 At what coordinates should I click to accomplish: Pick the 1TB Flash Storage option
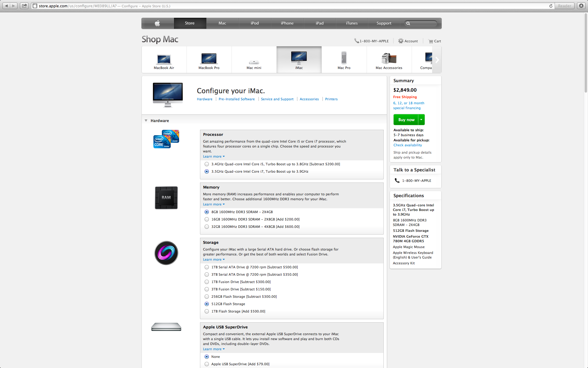tap(207, 311)
